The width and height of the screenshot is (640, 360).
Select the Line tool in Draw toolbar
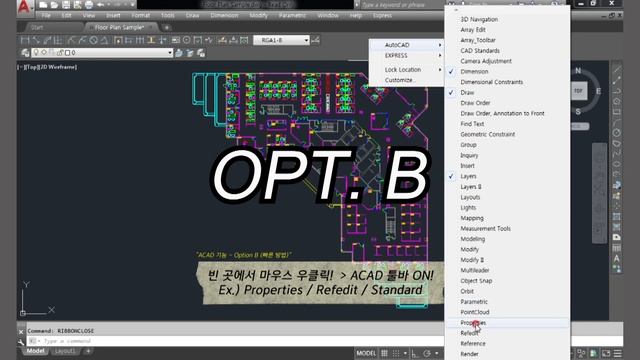click(x=616, y=69)
